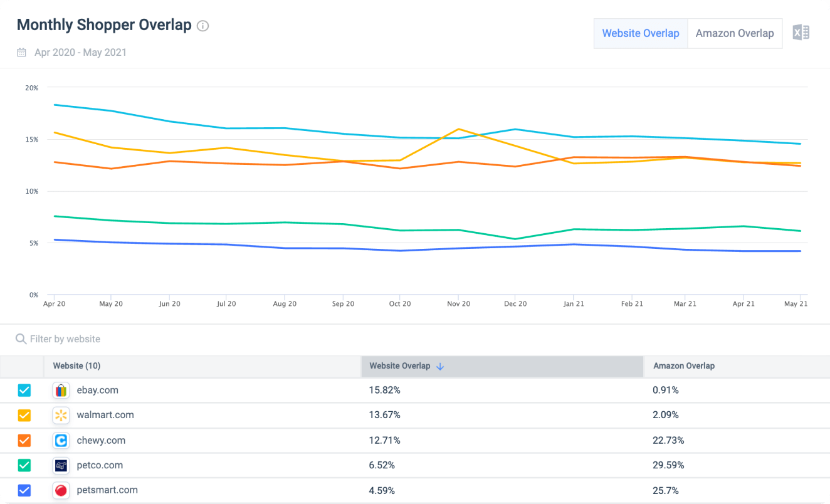Click the calendar icon next to date range

coord(22,53)
